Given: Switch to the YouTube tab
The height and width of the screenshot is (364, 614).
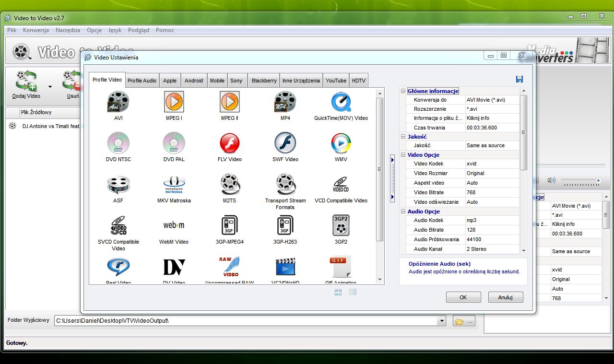Looking at the screenshot, I should pyautogui.click(x=336, y=81).
